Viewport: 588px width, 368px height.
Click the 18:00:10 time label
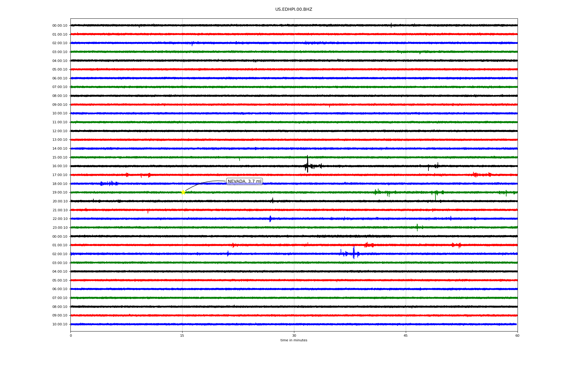[x=60, y=184]
